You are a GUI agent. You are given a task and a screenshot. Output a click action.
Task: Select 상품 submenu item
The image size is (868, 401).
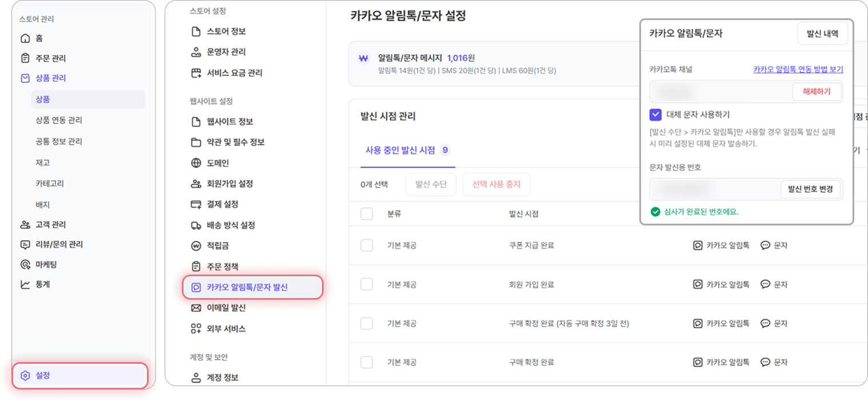point(88,99)
